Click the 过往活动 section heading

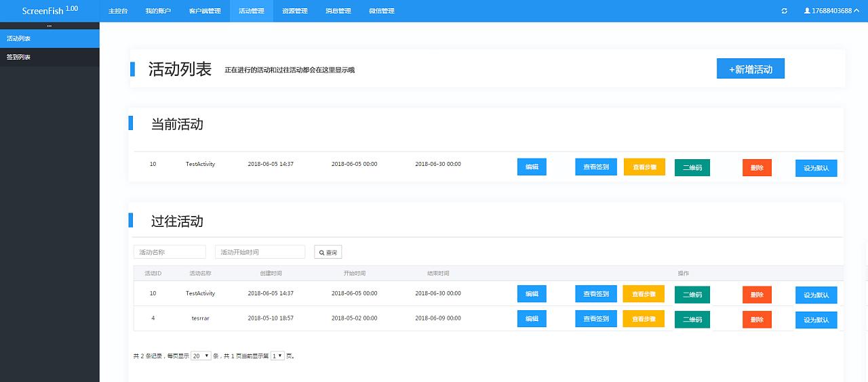pos(177,221)
